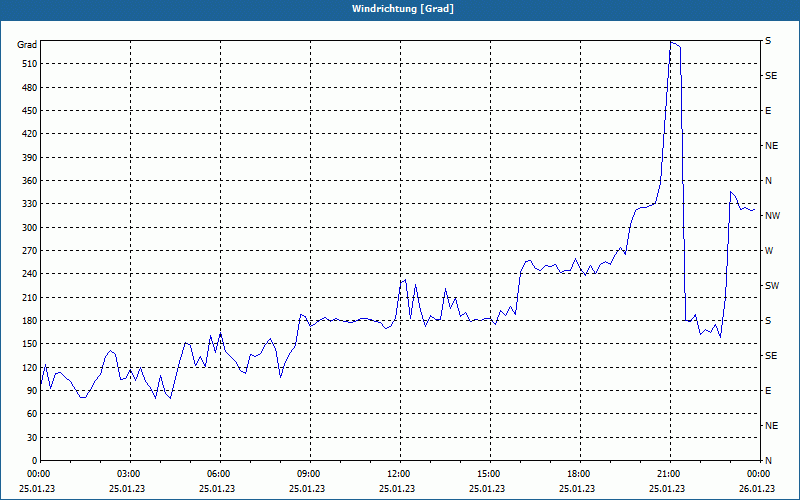Click the 09:00 time label
The height and width of the screenshot is (500, 800).
[309, 474]
